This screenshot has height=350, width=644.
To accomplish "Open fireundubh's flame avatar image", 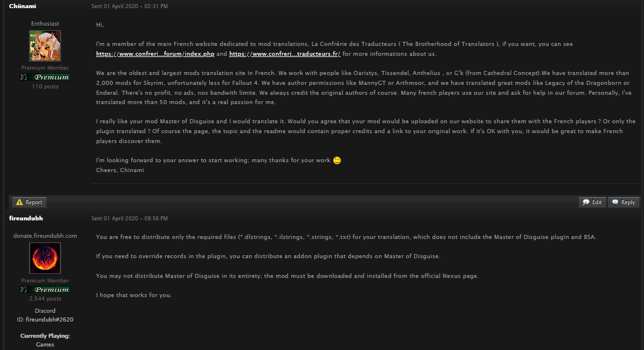I will (x=45, y=258).
